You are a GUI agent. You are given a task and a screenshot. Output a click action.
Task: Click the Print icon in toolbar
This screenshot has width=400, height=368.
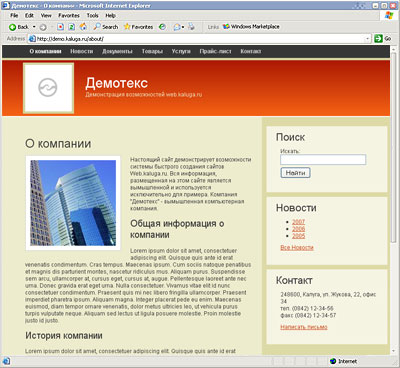tap(191, 27)
